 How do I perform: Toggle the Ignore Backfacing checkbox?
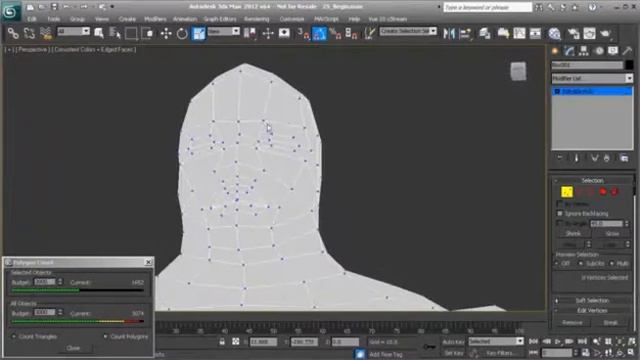point(560,213)
